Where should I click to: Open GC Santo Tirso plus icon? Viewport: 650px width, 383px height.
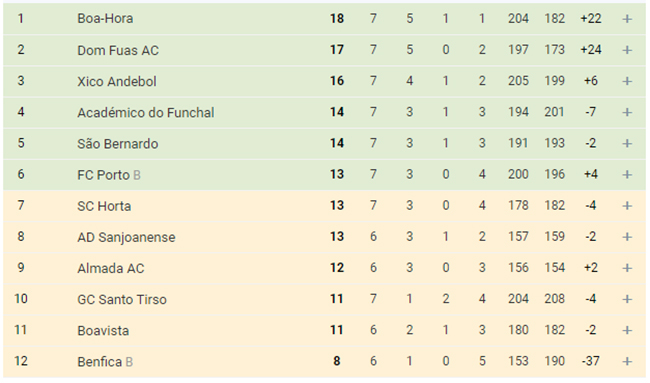pos(627,299)
